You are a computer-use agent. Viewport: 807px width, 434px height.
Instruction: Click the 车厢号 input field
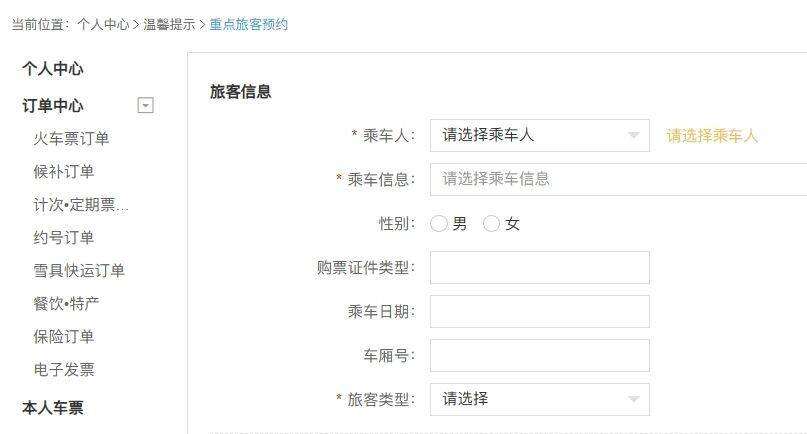pyautogui.click(x=539, y=356)
